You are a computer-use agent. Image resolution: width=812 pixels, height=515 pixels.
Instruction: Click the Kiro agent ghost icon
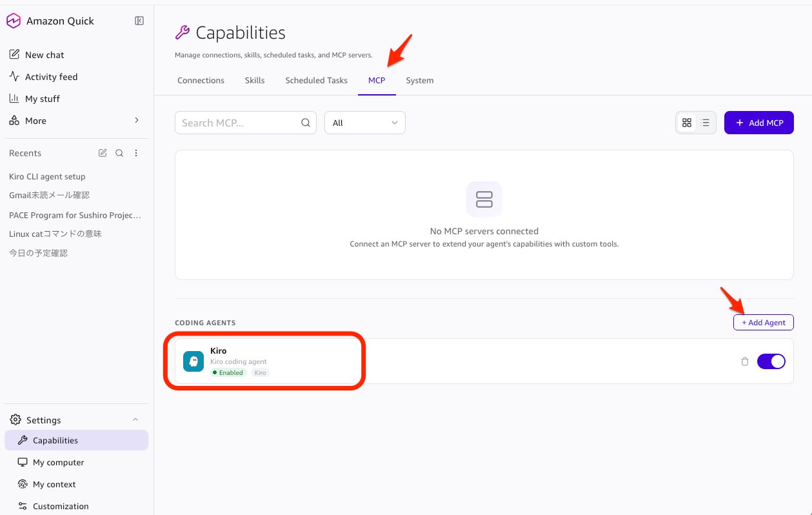click(x=193, y=361)
